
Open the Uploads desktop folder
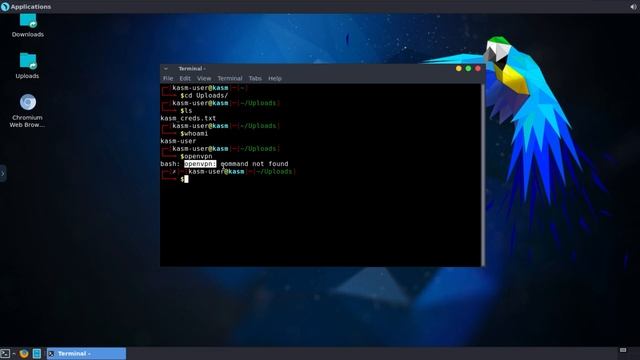[28, 65]
